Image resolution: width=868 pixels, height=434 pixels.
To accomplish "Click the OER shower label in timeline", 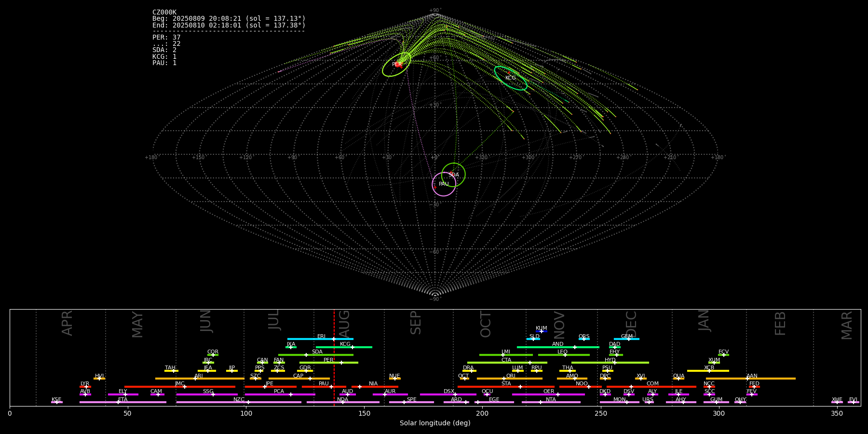I will (549, 392).
